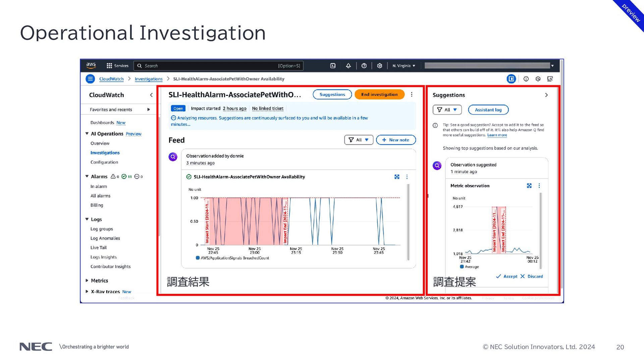Image resolution: width=644 pixels, height=362 pixels.
Task: Open the N. Virginia region dropdown
Action: coord(404,66)
